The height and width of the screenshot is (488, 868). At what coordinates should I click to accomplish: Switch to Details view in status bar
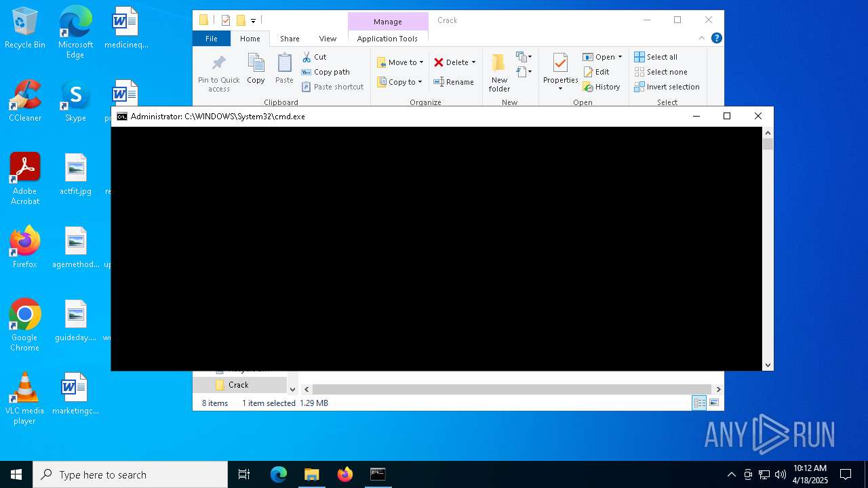(699, 403)
